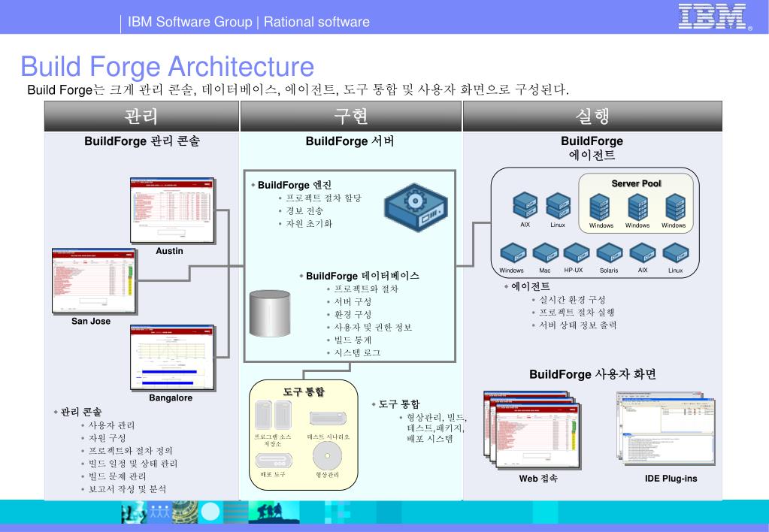
Task: Select the Windows agent icon beside Mac
Action: [513, 253]
